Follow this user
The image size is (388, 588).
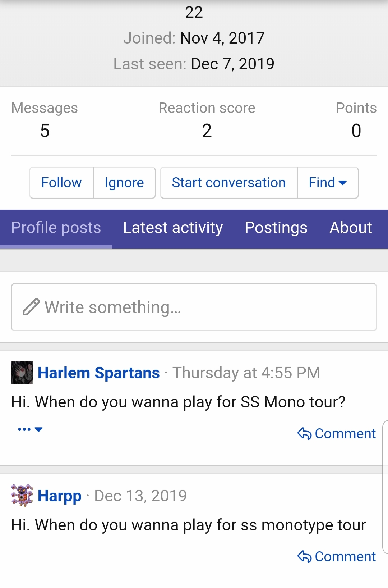pyautogui.click(x=61, y=183)
